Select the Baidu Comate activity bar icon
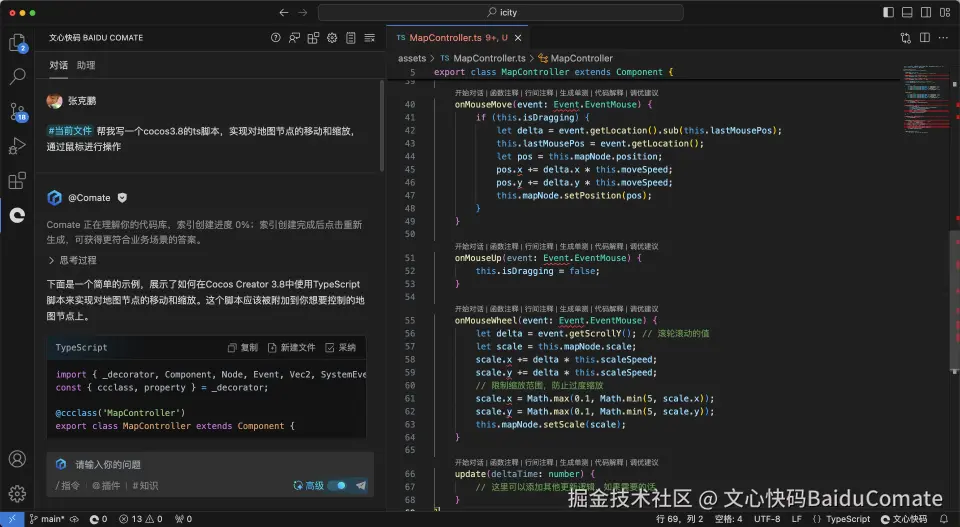 click(17, 215)
